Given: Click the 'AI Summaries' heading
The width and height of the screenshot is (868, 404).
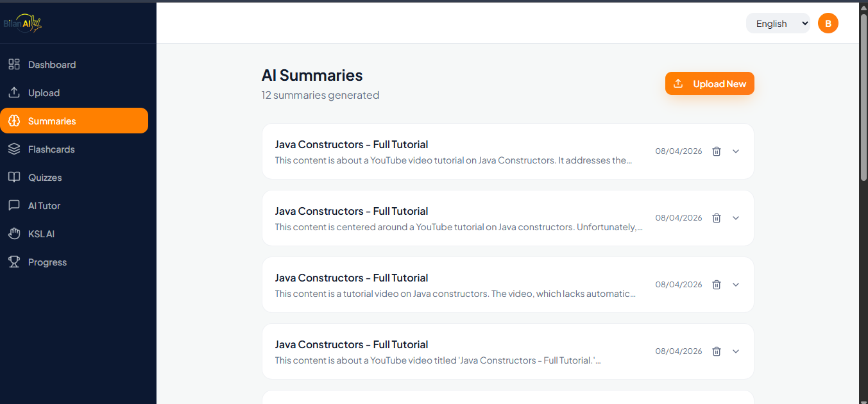Looking at the screenshot, I should (x=312, y=75).
